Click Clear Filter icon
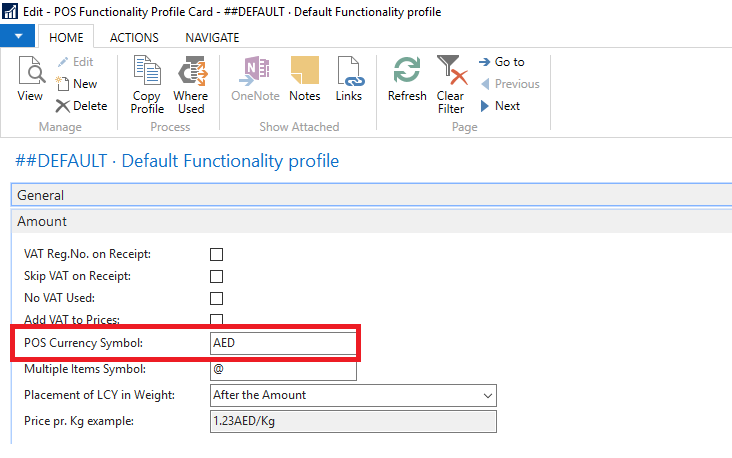Screen dimensions: 732x458 click(451, 70)
